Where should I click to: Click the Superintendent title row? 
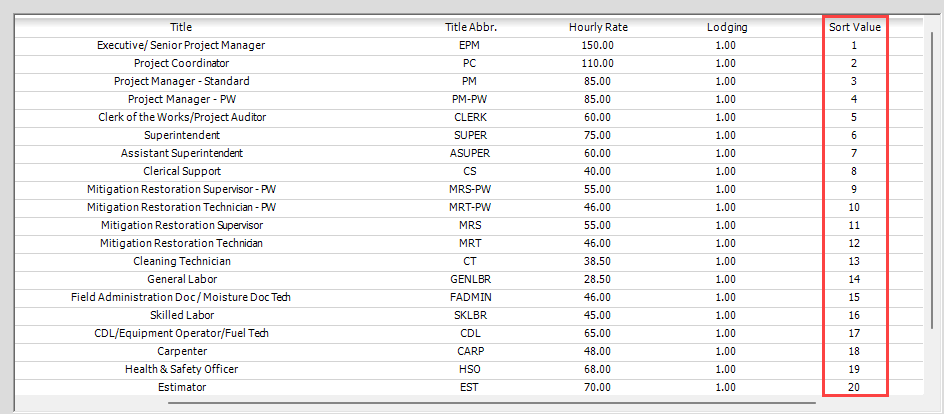click(468, 135)
